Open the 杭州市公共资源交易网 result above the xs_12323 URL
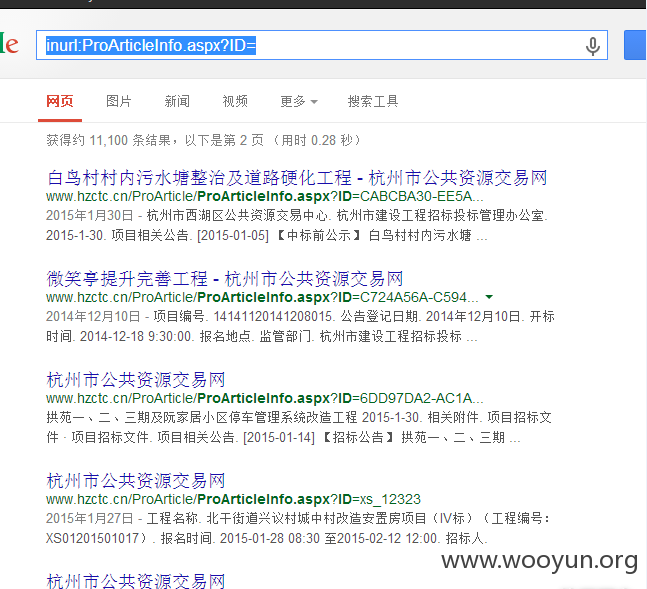647x589 pixels. [x=136, y=481]
